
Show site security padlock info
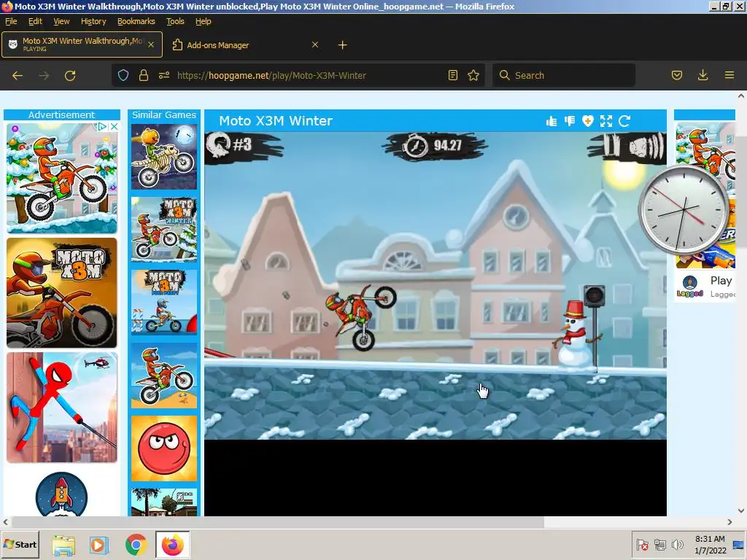pyautogui.click(x=144, y=75)
